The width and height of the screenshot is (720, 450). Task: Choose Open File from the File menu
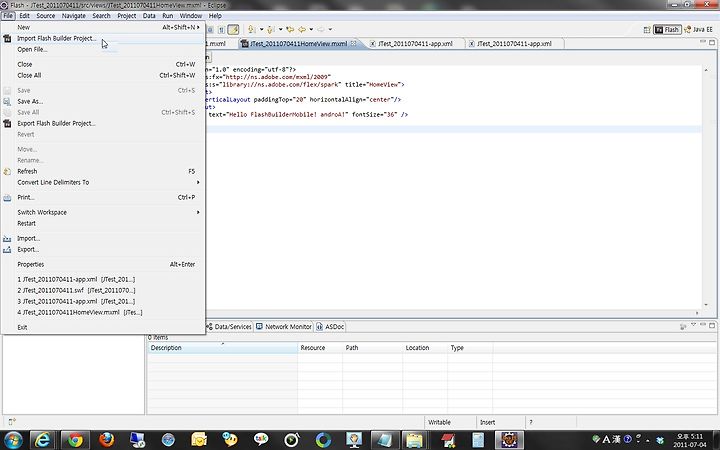[103, 50]
